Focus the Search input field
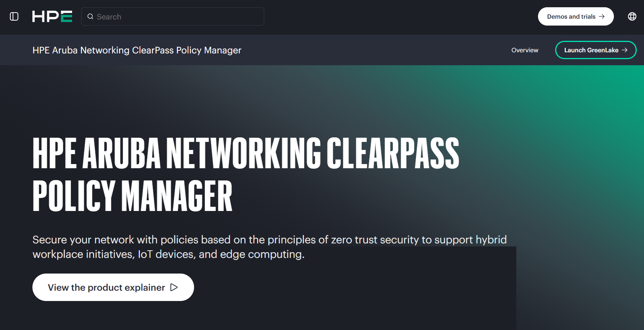Screen dimensions: 644x330 pos(173,16)
